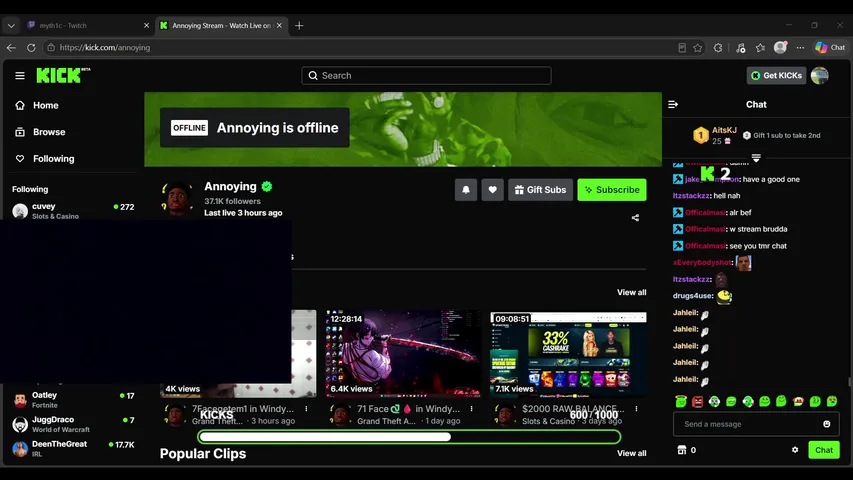The width and height of the screenshot is (853, 480).
Task: Select the last emote in quick row
Action: pos(832,402)
